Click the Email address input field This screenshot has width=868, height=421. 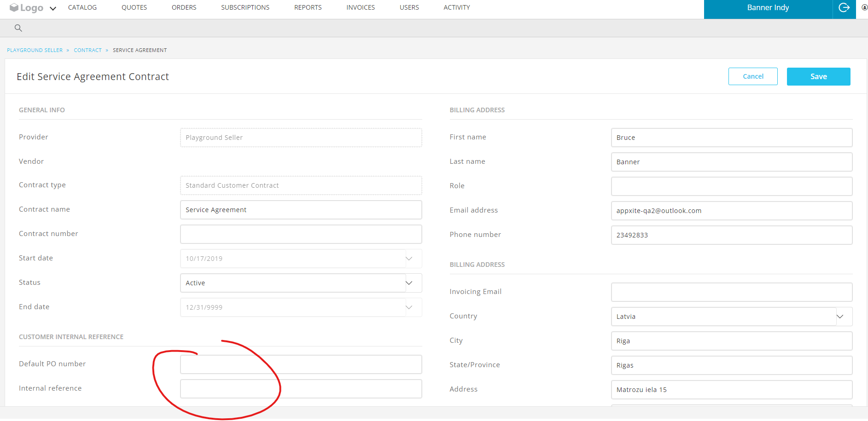tap(732, 211)
